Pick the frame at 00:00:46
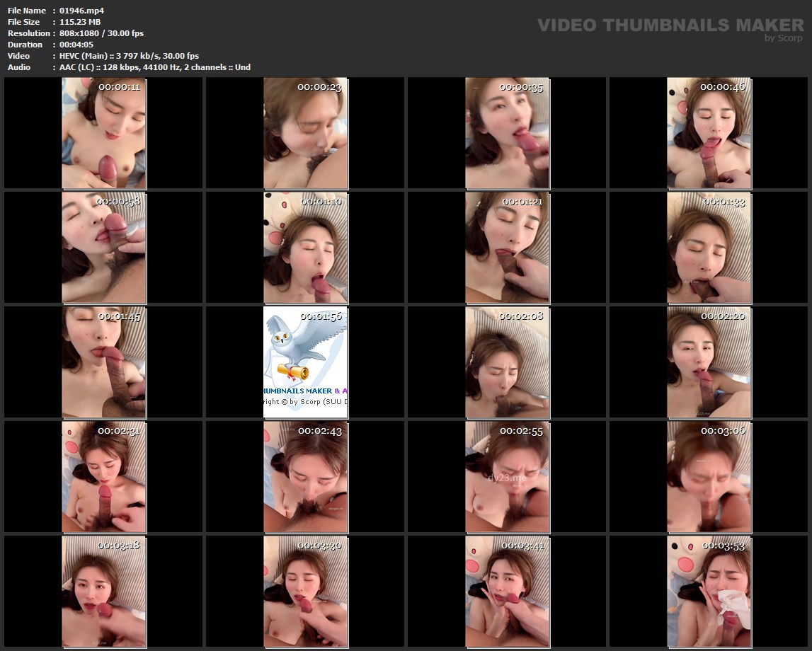 709,132
